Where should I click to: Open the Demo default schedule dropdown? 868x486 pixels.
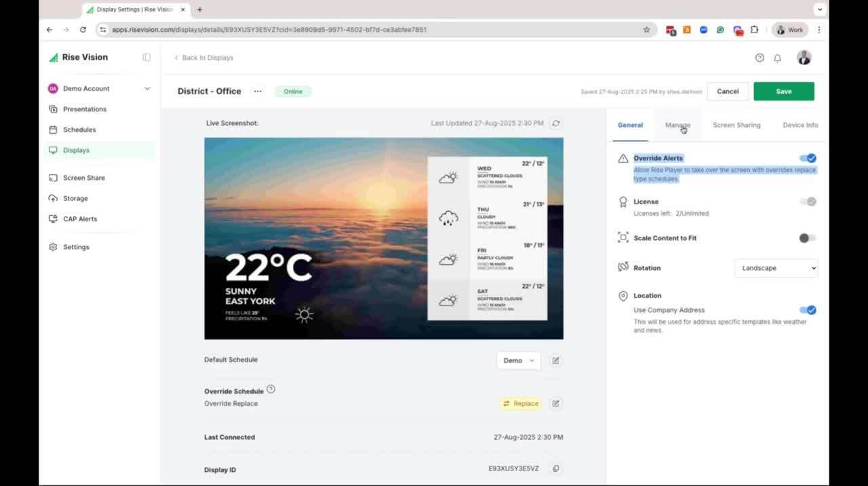coord(518,360)
